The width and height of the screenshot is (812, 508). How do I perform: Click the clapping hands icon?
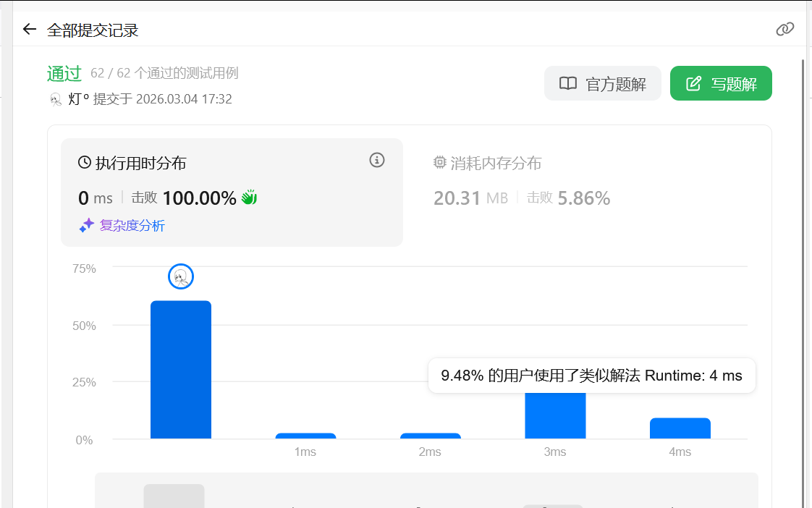click(249, 198)
